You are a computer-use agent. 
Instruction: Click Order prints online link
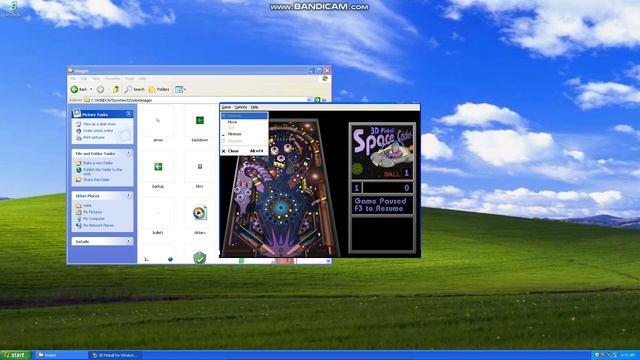click(95, 131)
